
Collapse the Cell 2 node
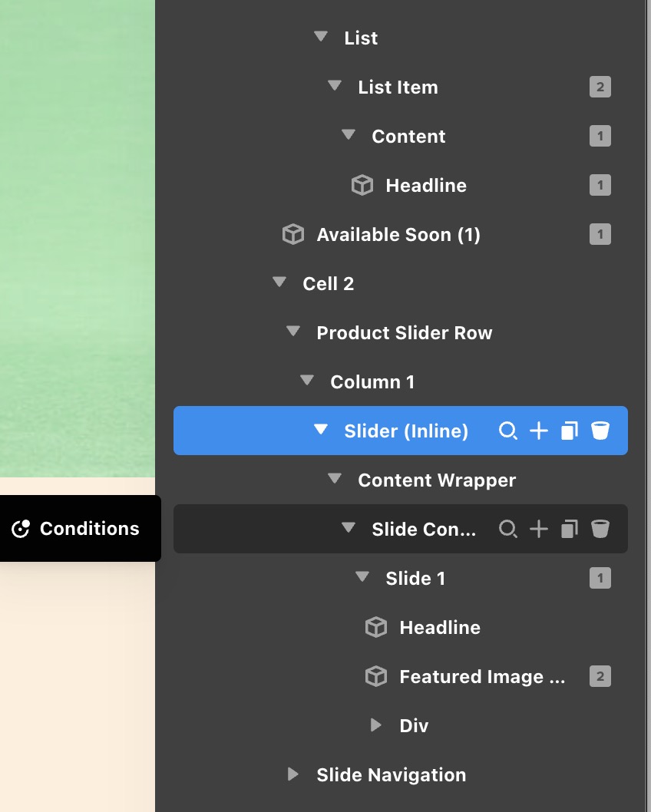click(279, 283)
